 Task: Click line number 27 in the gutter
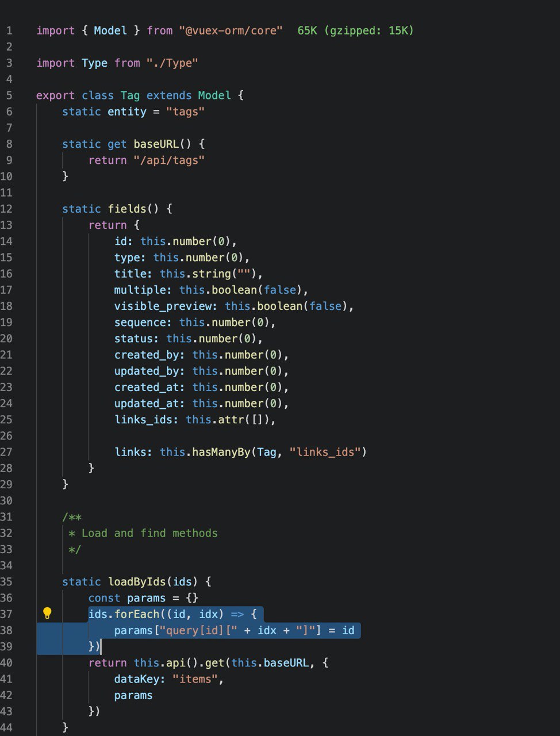pyautogui.click(x=6, y=452)
